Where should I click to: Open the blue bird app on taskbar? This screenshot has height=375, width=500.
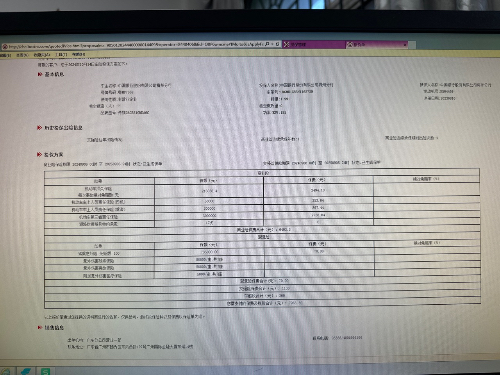[x=26, y=371]
